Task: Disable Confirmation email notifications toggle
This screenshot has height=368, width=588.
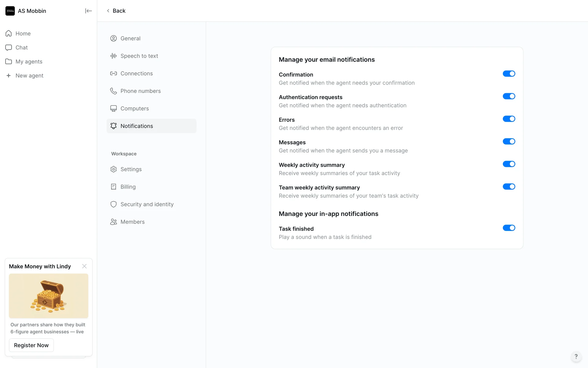Action: pos(509,74)
